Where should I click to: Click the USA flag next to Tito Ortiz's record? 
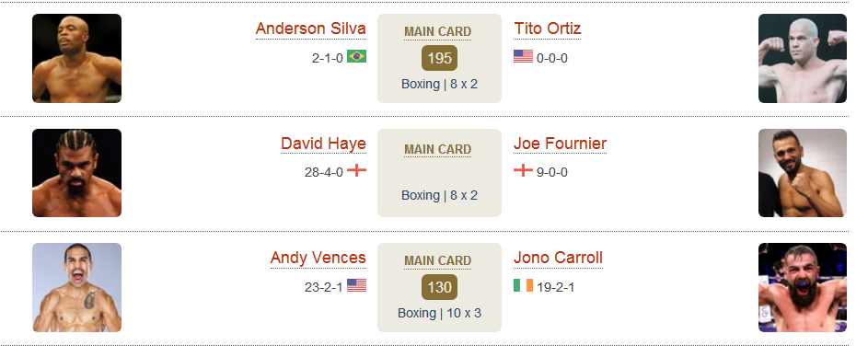(x=523, y=56)
